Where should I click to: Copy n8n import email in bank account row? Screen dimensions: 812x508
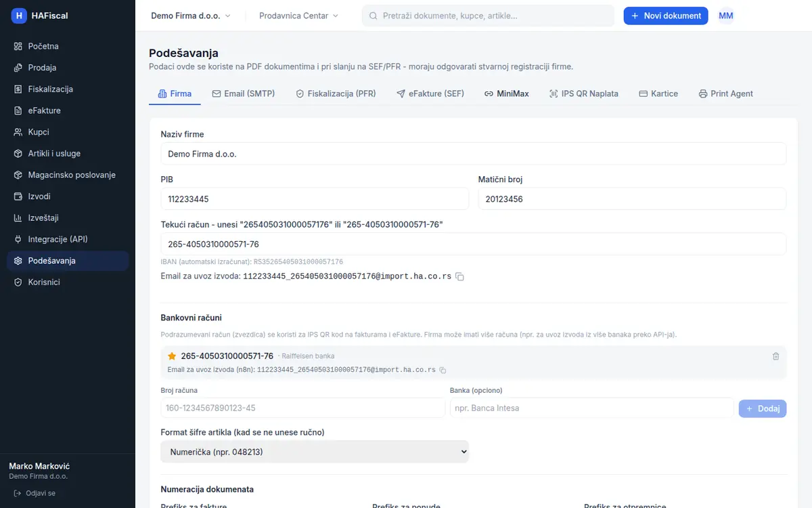tap(443, 370)
